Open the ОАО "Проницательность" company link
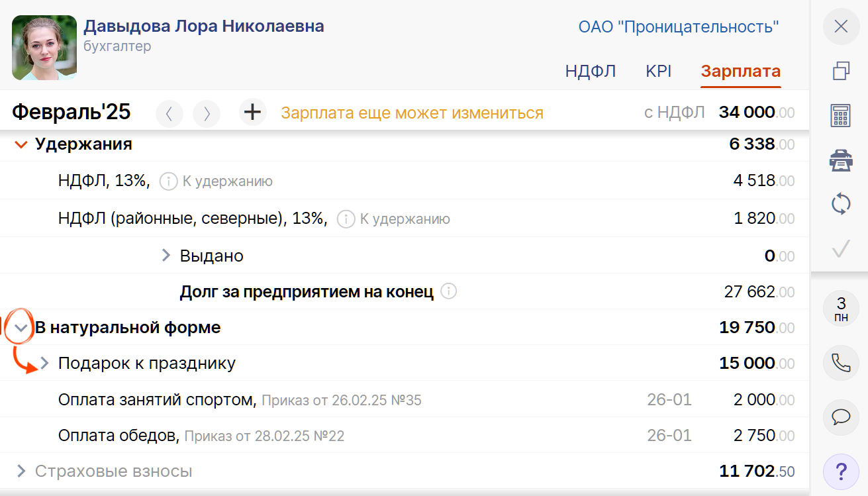 click(x=678, y=27)
